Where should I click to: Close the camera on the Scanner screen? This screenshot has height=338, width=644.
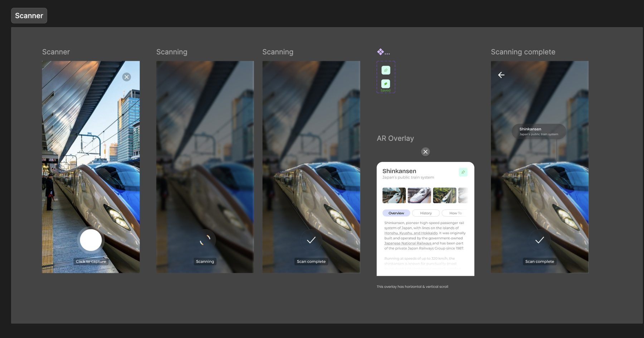(x=127, y=77)
